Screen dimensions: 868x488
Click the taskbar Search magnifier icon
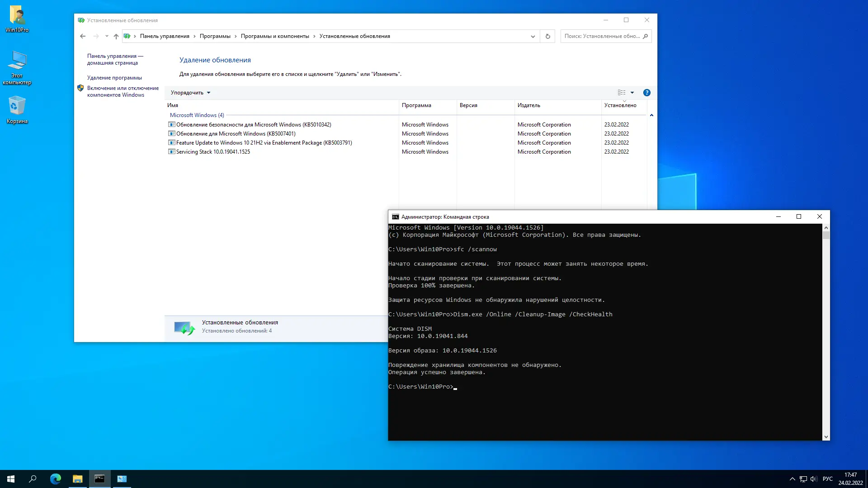point(33,479)
